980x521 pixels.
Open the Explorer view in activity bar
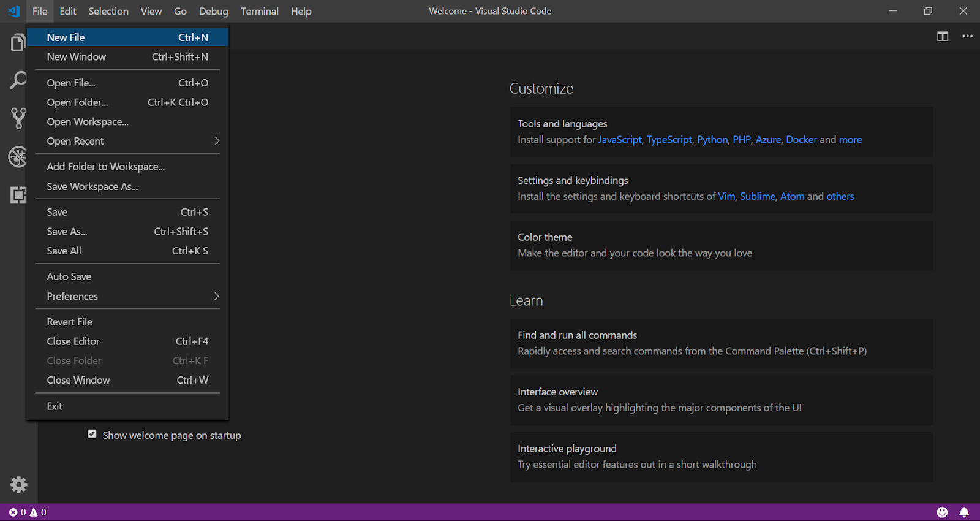tap(18, 43)
